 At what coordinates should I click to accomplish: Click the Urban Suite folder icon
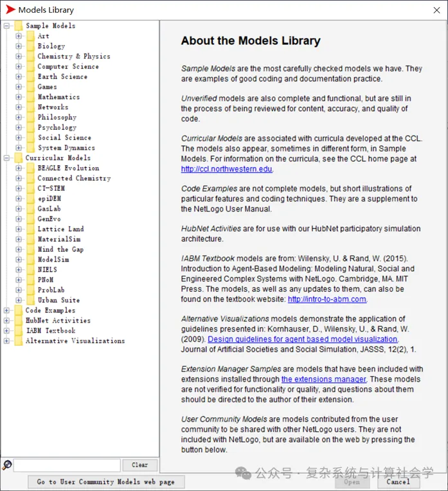30,300
